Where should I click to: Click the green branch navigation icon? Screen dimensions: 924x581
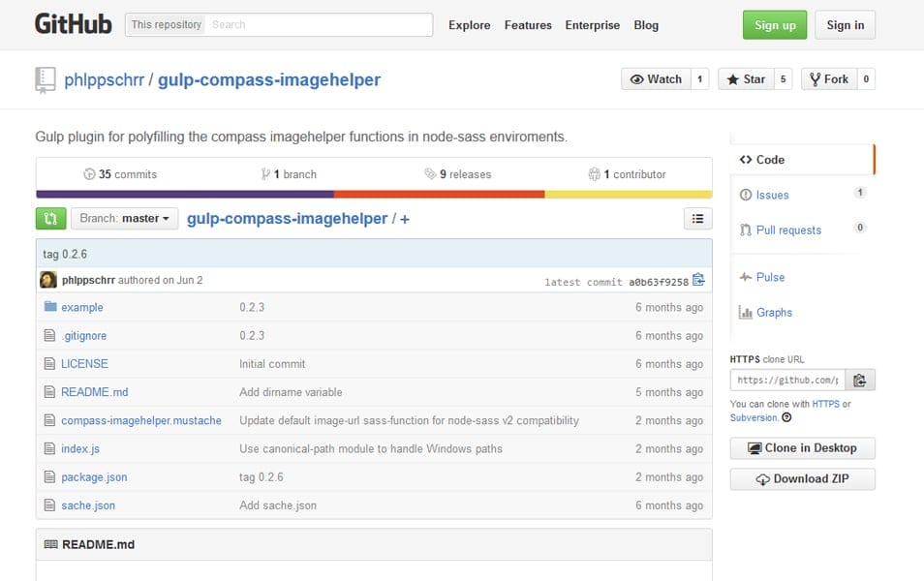51,219
